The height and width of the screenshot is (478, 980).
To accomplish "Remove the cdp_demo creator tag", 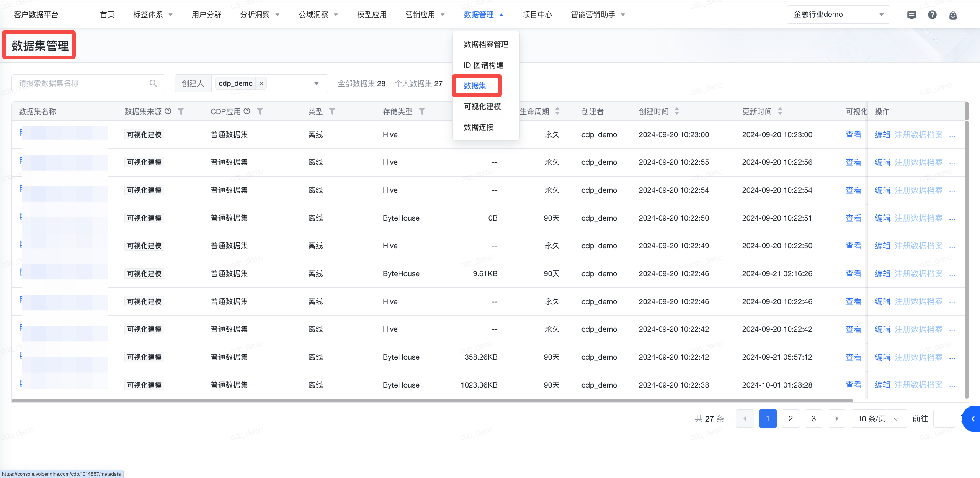I will point(261,83).
